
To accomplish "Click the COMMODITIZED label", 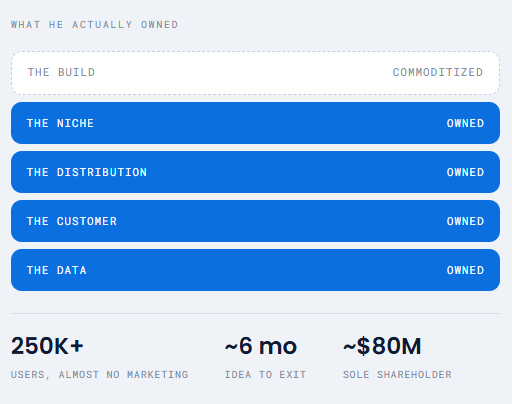I will coord(438,72).
